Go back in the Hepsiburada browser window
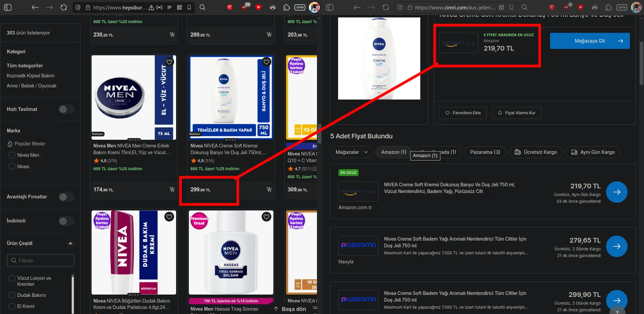This screenshot has width=644, height=314. [35, 7]
